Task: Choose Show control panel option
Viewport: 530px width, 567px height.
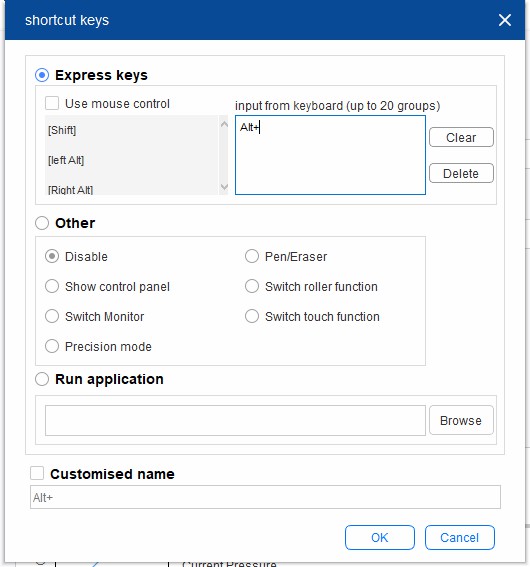Action: [x=52, y=286]
